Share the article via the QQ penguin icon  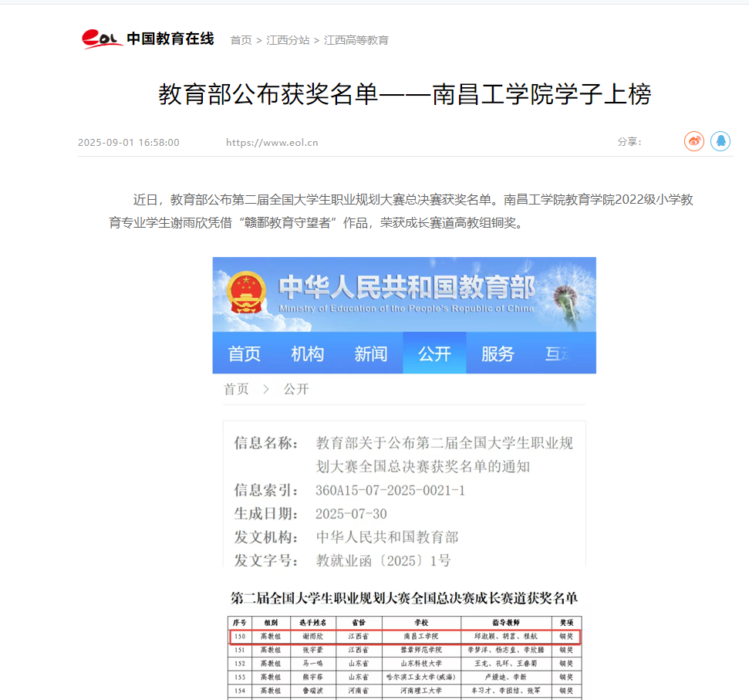point(720,141)
